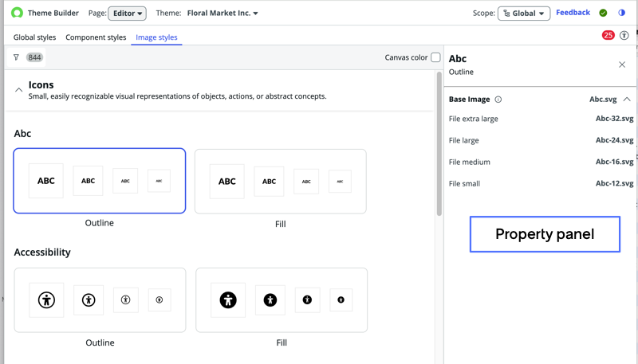Click the info icon next to Base Image
The image size is (638, 364).
point(498,100)
